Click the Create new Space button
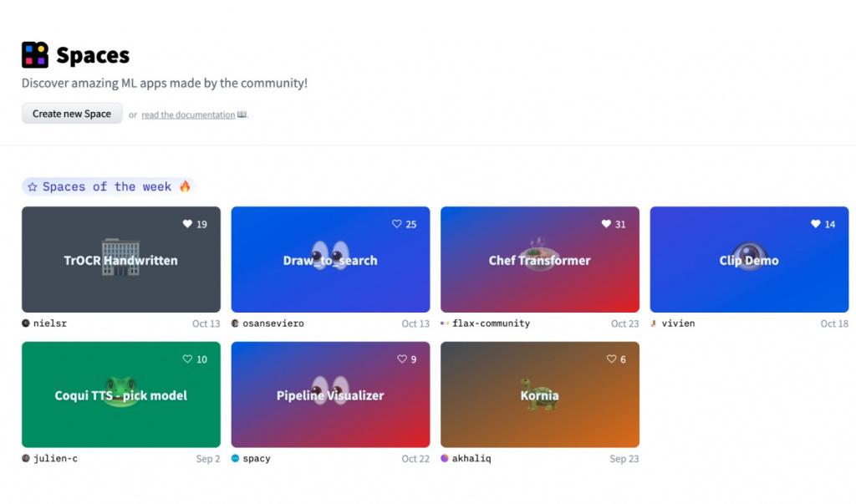 click(72, 114)
